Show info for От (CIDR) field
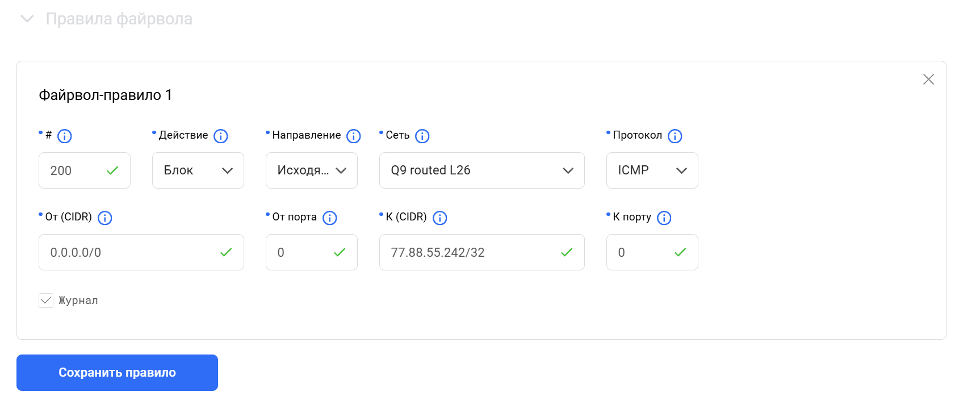Image resolution: width=980 pixels, height=417 pixels. tap(105, 218)
